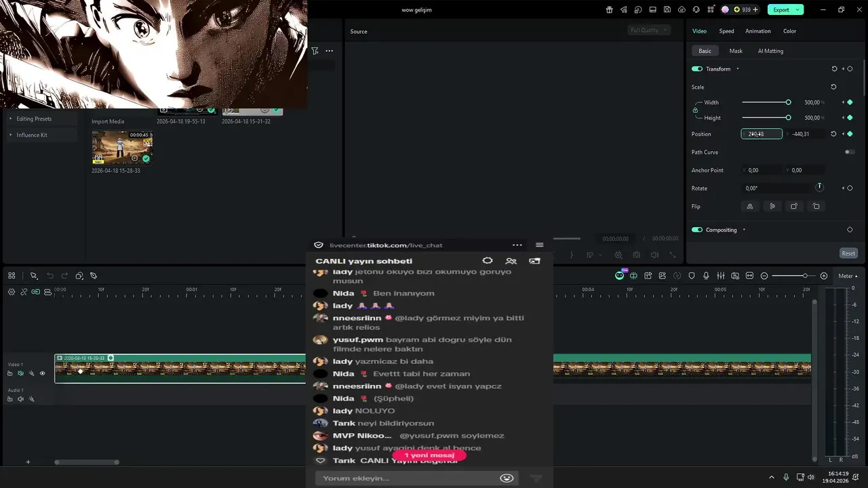Open the media panel more options menu
868x488 pixels.
329,51
